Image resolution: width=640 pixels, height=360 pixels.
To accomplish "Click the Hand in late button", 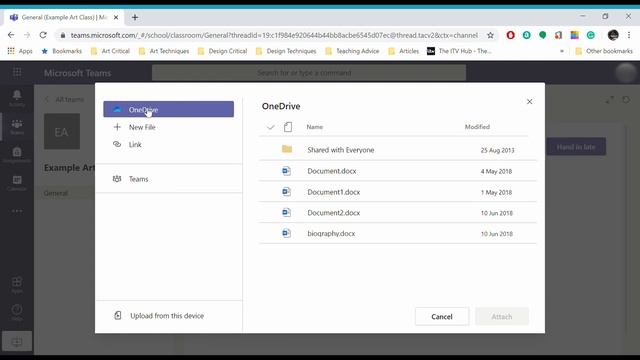I will [x=576, y=147].
